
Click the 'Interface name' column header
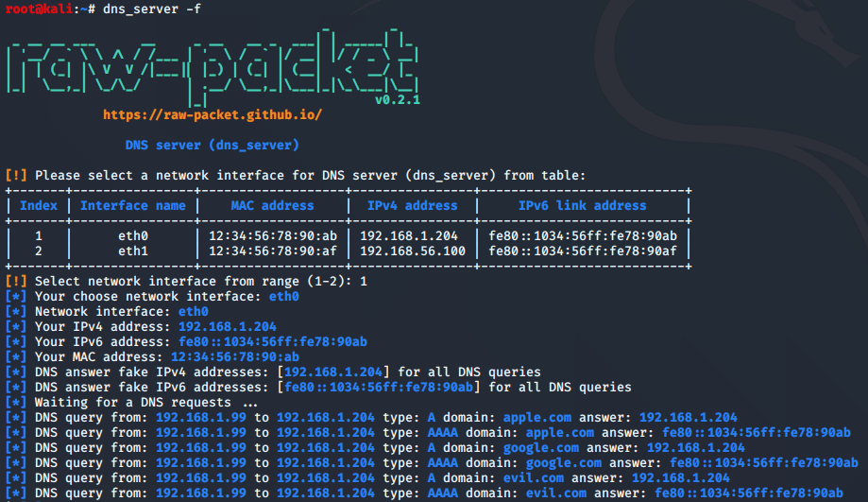pos(133,205)
